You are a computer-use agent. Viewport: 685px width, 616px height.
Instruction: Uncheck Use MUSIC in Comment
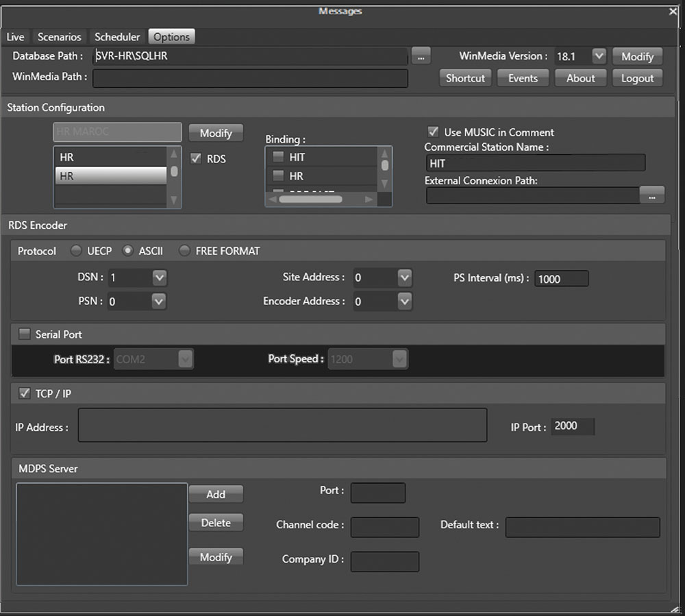pyautogui.click(x=433, y=132)
